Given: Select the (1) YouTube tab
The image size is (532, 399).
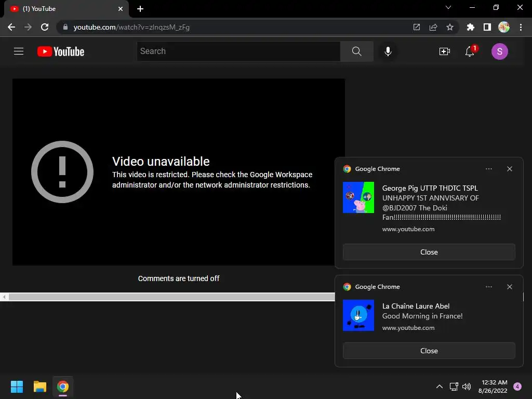Looking at the screenshot, I should click(66, 9).
